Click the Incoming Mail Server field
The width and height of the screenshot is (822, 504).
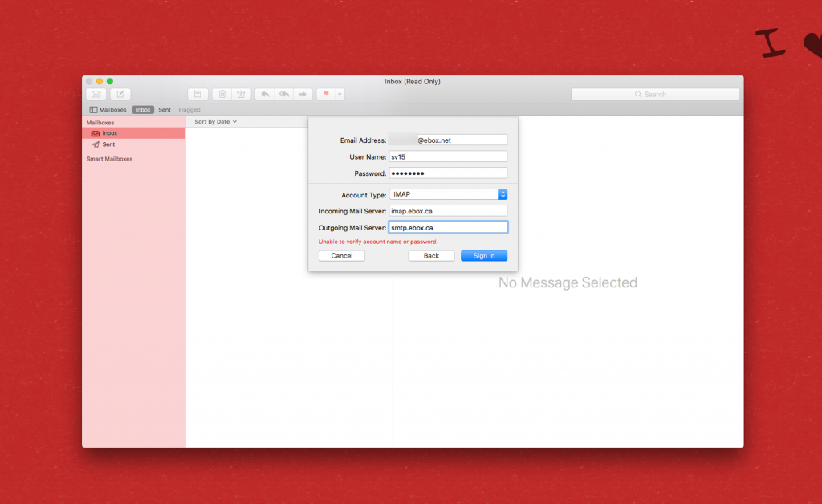pyautogui.click(x=448, y=211)
